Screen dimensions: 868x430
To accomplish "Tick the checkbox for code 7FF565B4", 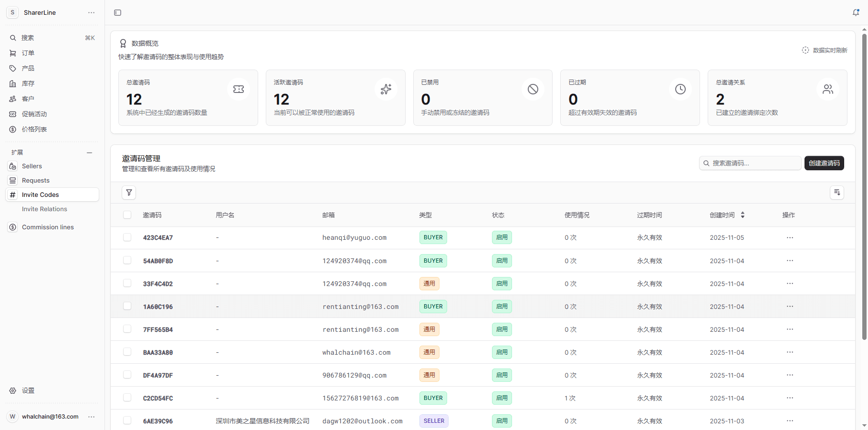I will (x=127, y=329).
